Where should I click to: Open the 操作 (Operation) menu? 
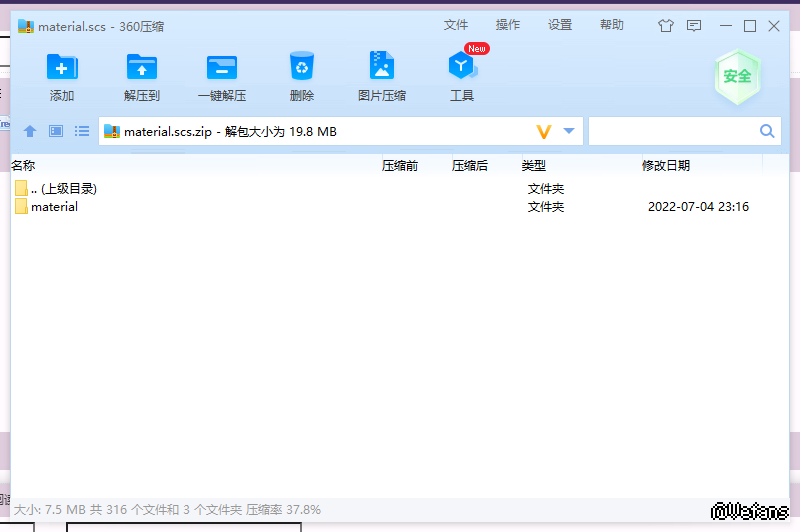(508, 25)
